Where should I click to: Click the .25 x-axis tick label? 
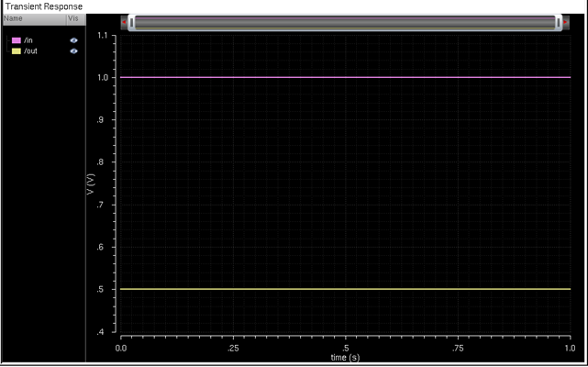(233, 349)
